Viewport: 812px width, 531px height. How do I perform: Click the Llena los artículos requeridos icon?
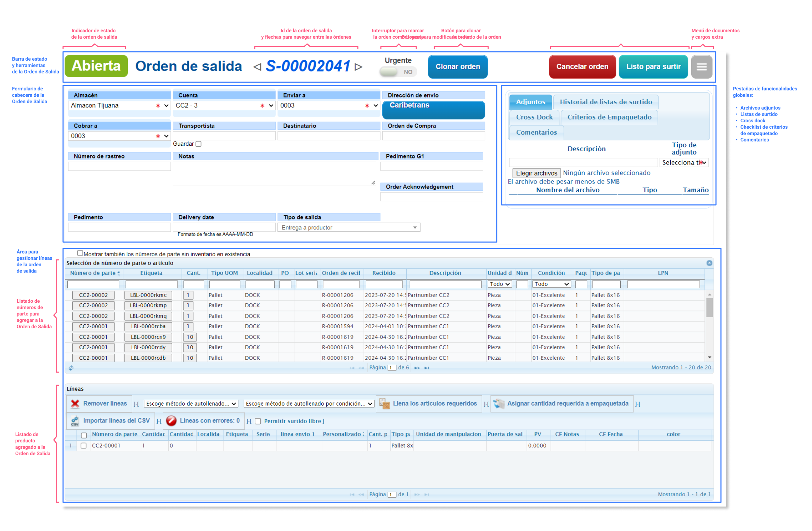point(384,403)
